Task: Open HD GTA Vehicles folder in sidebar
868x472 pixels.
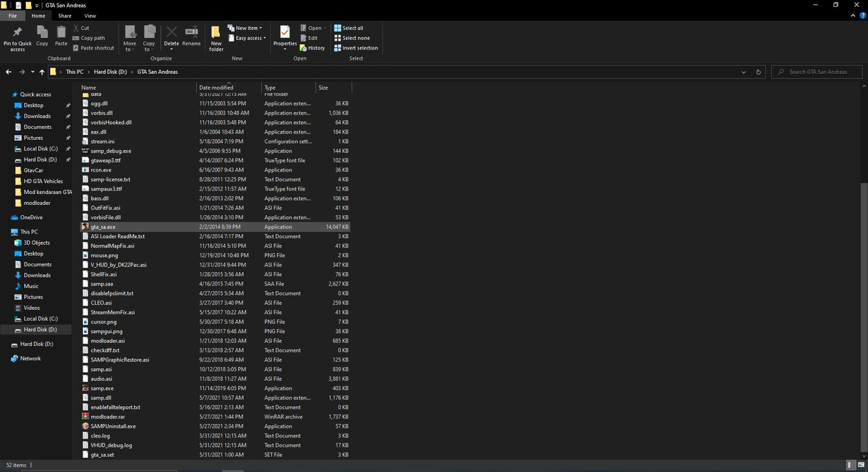Action: [43, 181]
